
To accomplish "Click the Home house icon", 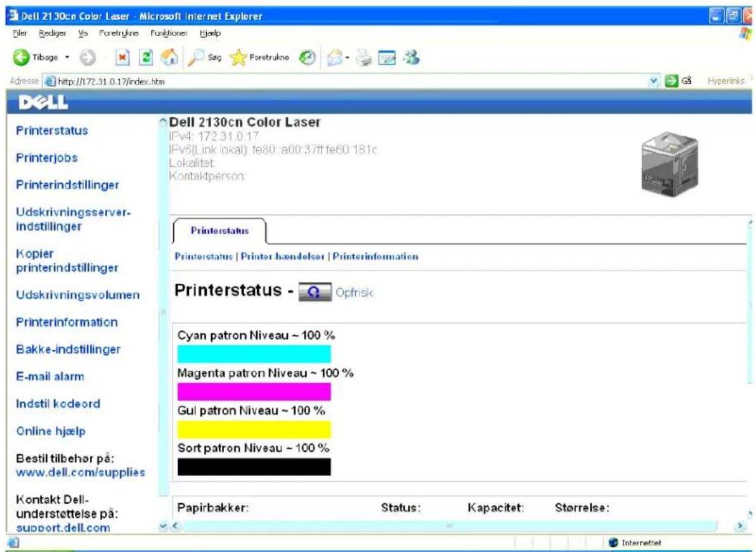I will 169,58.
